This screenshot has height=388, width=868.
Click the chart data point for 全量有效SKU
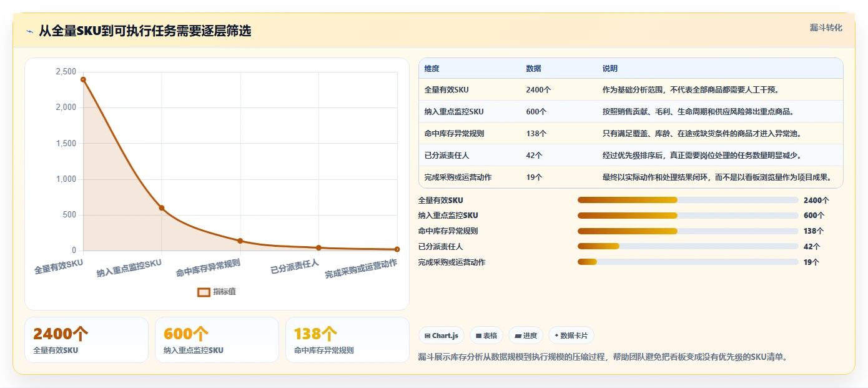point(83,79)
